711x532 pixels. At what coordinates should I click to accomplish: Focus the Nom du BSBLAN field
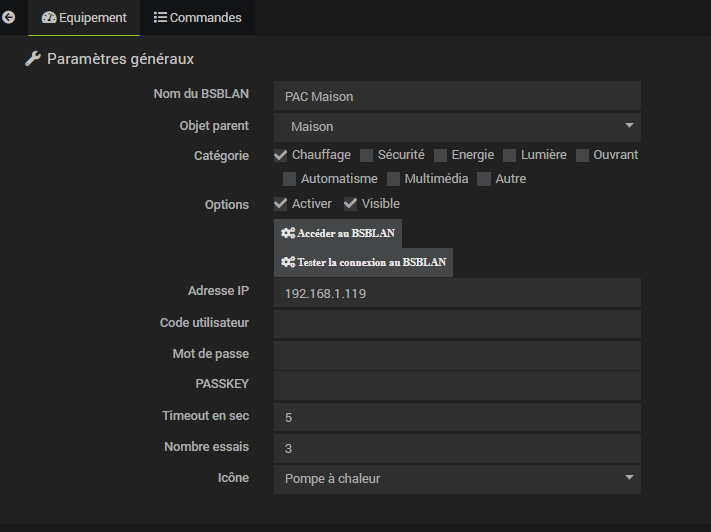457,96
